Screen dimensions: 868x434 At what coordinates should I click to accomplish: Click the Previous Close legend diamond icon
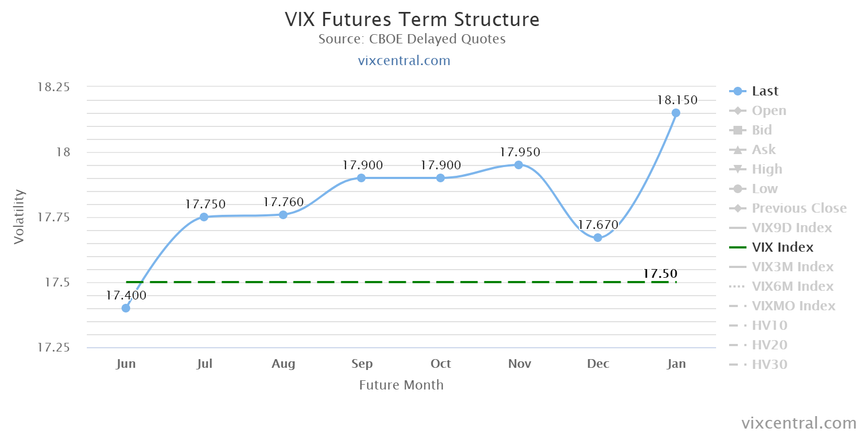click(x=737, y=208)
